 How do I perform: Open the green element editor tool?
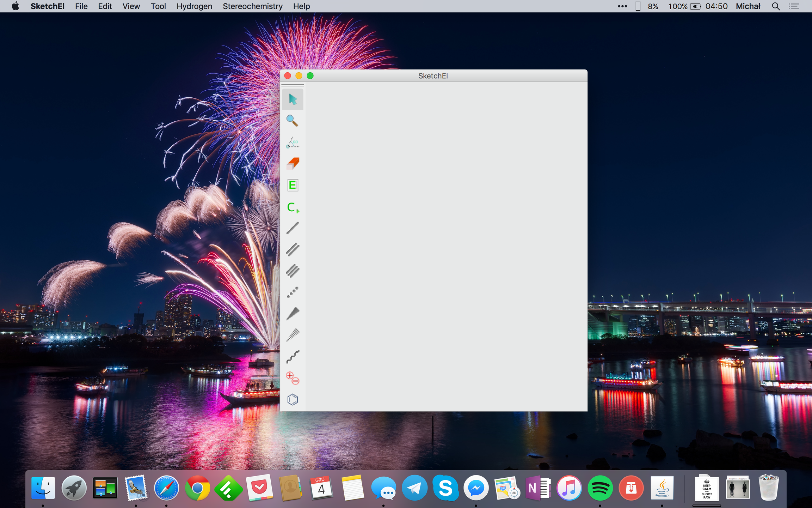(292, 185)
